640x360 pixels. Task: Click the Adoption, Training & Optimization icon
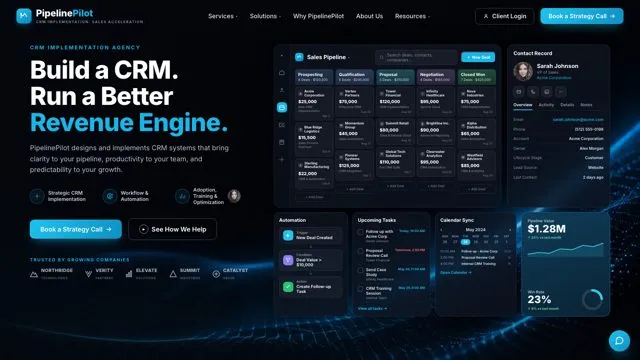182,196
